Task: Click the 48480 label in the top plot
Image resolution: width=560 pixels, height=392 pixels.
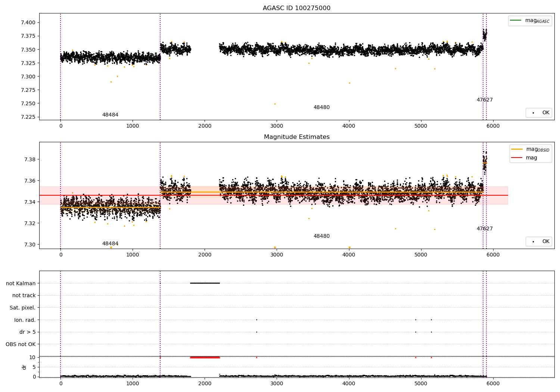Action: pos(321,108)
